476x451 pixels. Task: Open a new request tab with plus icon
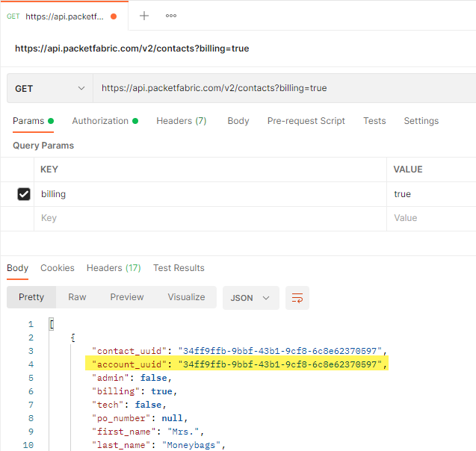point(144,16)
